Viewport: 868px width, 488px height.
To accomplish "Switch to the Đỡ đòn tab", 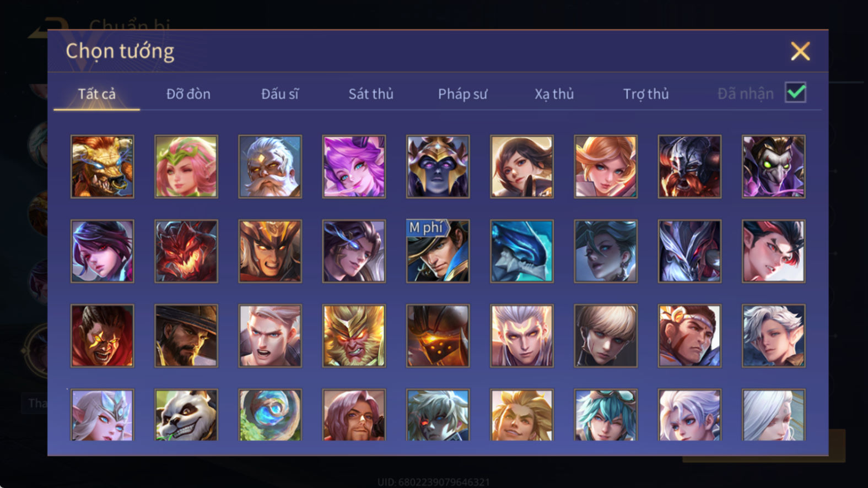I will click(188, 94).
